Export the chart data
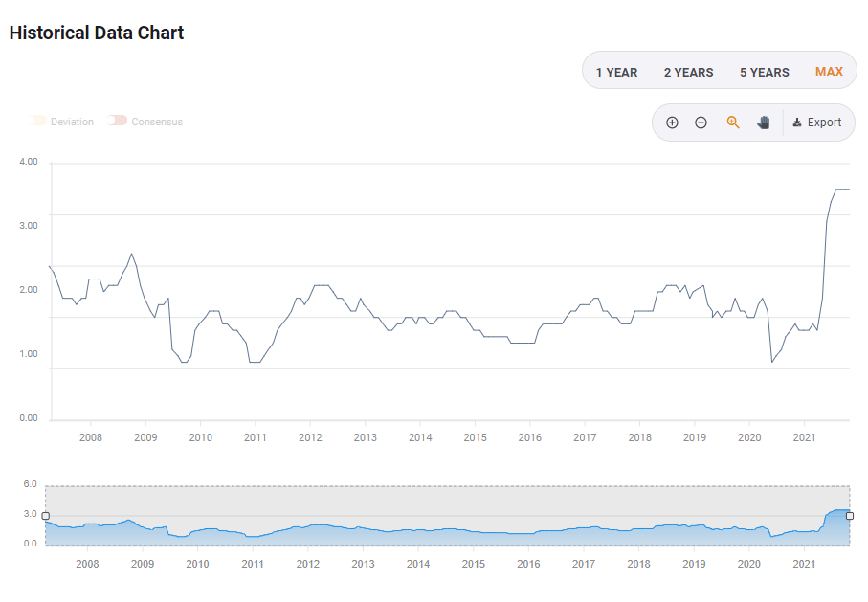The height and width of the screenshot is (602, 868). pos(817,123)
